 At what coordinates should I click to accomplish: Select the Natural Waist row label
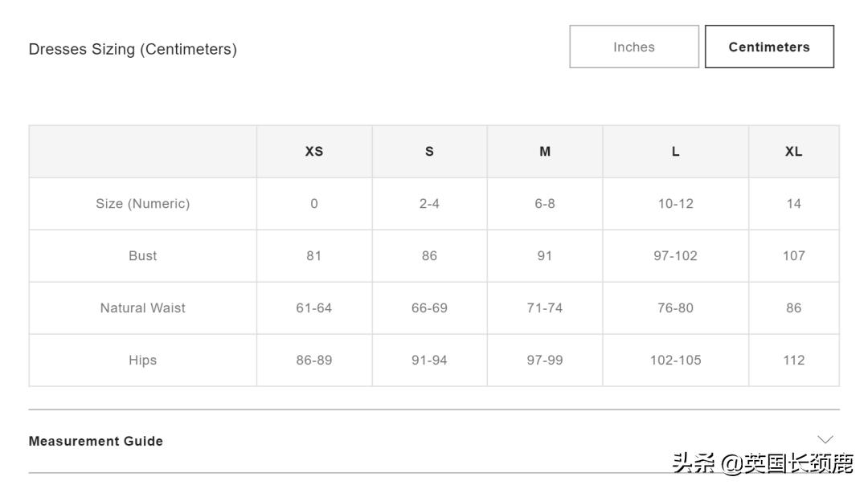tap(143, 308)
